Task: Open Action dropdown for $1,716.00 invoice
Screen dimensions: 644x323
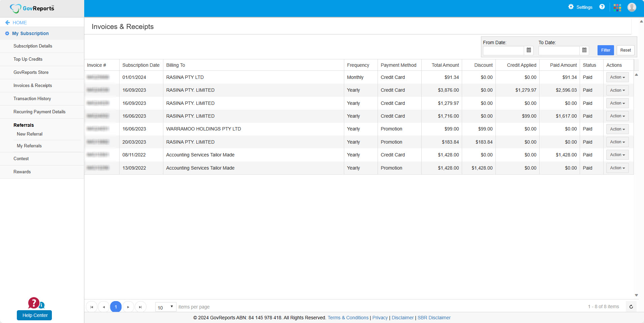Action: tap(617, 116)
